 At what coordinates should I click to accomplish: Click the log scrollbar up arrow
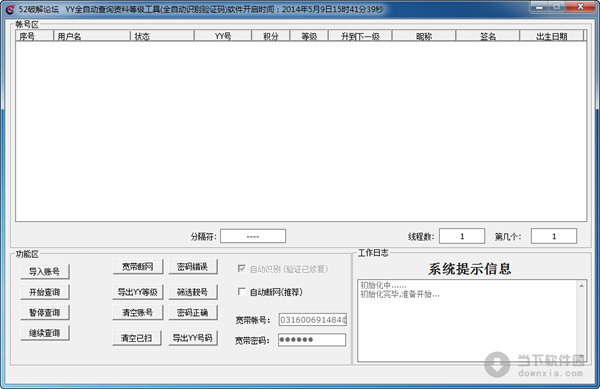(x=581, y=285)
